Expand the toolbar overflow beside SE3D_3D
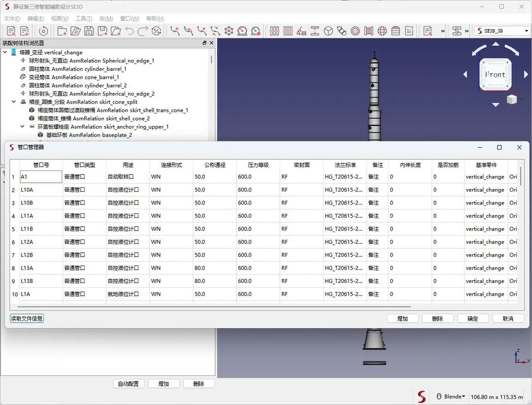The width and height of the screenshot is (532, 405). tap(466, 31)
